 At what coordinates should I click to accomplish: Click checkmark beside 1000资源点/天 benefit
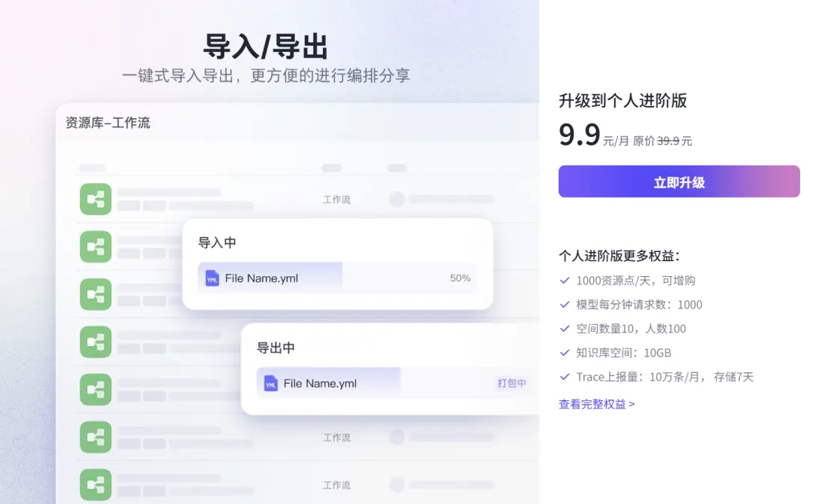click(x=565, y=281)
